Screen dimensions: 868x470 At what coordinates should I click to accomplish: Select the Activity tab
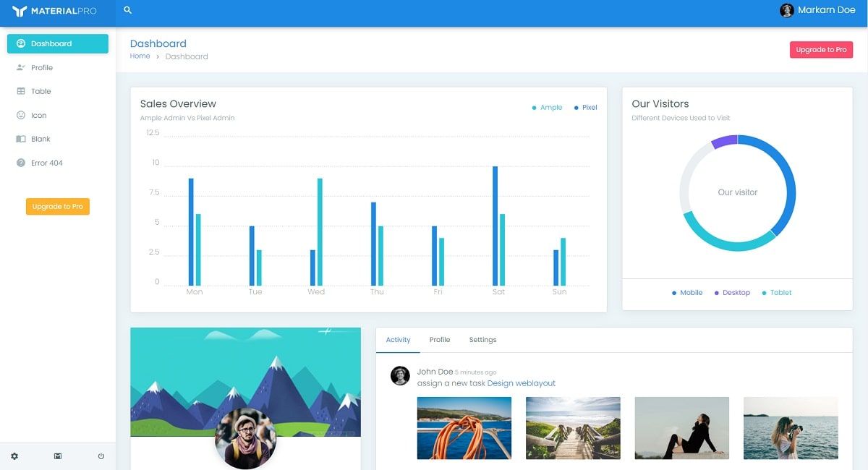point(398,340)
